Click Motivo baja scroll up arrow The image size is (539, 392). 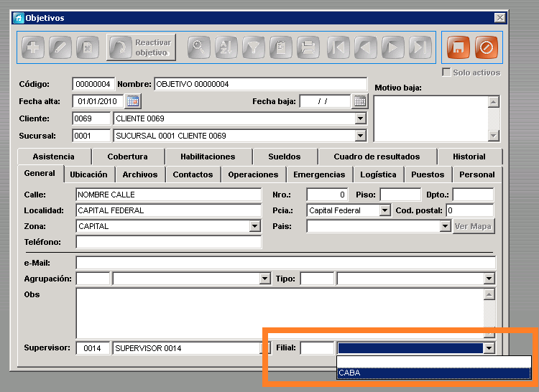click(494, 102)
